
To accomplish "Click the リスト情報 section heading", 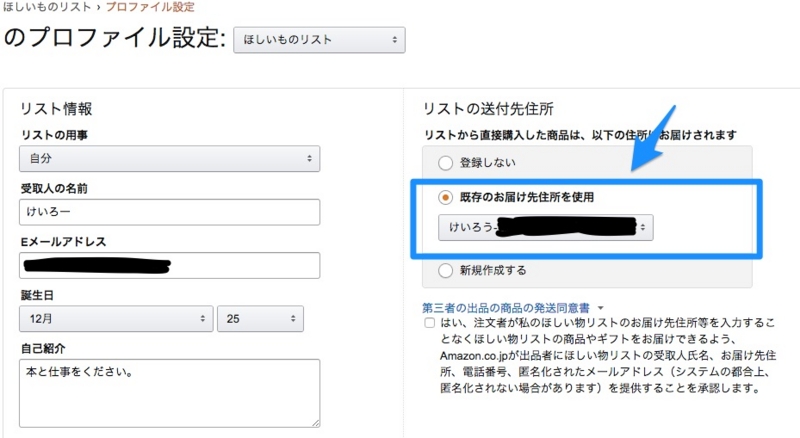I will click(x=56, y=109).
